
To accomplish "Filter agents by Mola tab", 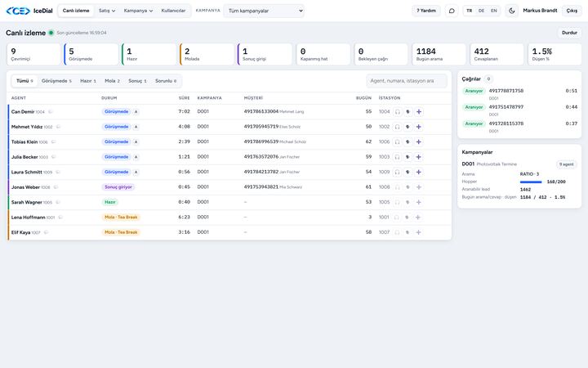I will coord(112,81).
